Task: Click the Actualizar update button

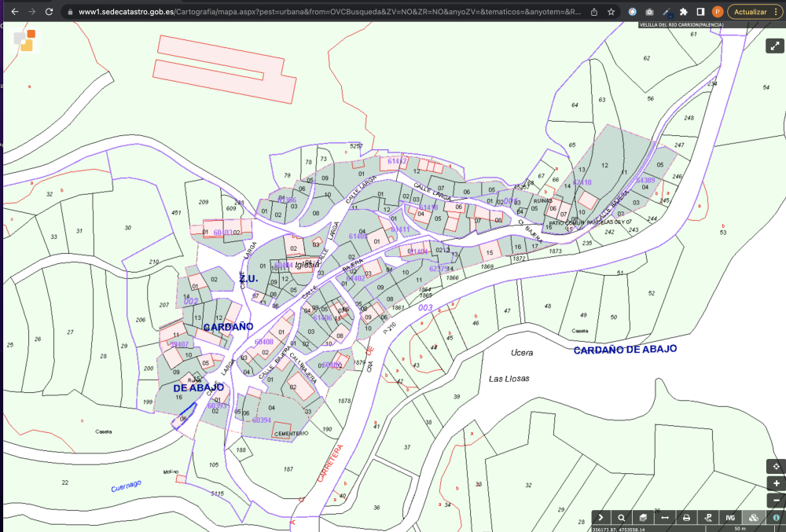Action: [750, 12]
